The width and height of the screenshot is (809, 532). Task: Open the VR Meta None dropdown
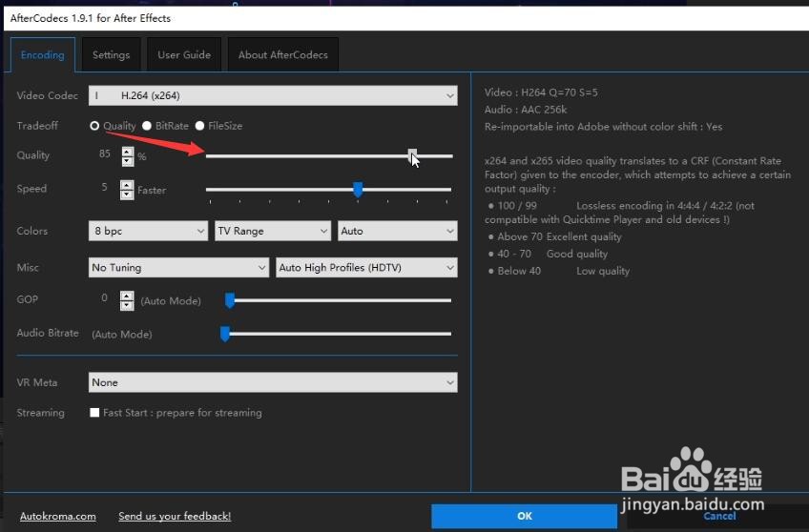pyautogui.click(x=273, y=382)
